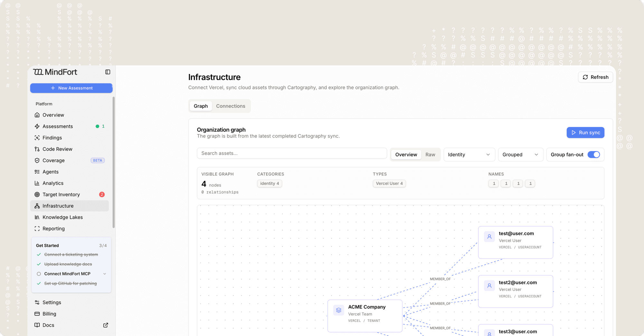Click the Knowledge Lakes library icon

coord(37,217)
